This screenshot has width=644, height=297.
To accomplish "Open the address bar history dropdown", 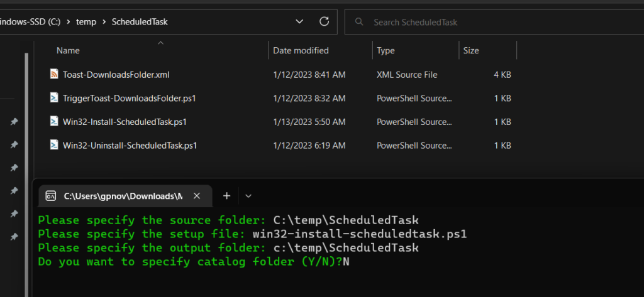I will point(300,21).
